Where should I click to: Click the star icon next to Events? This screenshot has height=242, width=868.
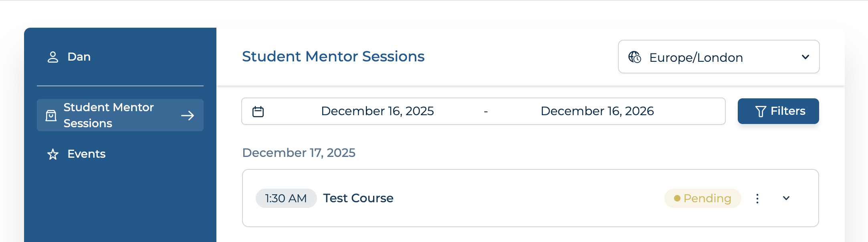click(53, 154)
